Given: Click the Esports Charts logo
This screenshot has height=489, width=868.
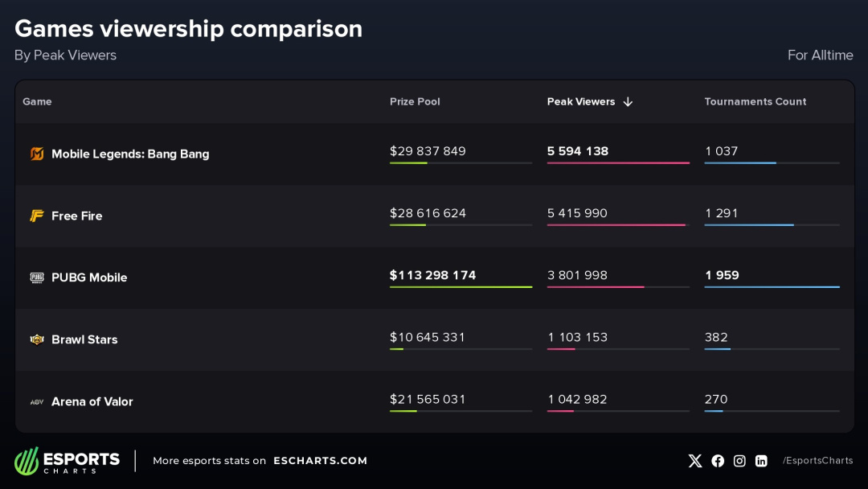Looking at the screenshot, I should click(67, 461).
